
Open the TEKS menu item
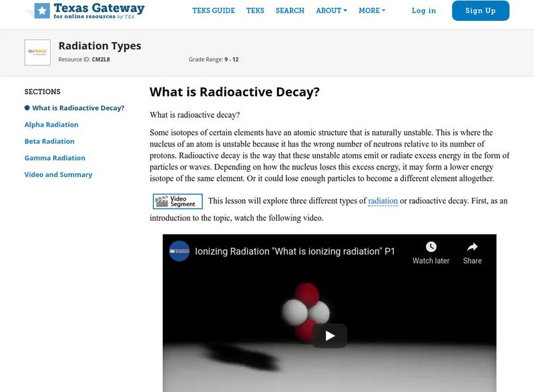coord(255,11)
